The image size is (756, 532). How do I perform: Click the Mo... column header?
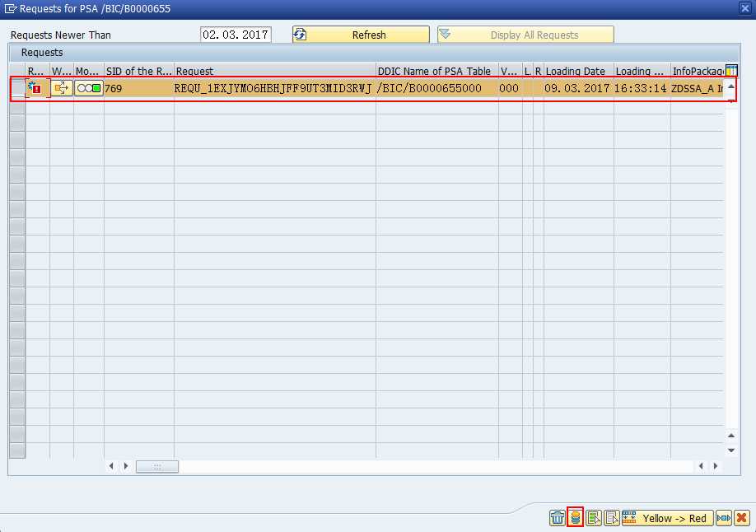click(x=89, y=71)
